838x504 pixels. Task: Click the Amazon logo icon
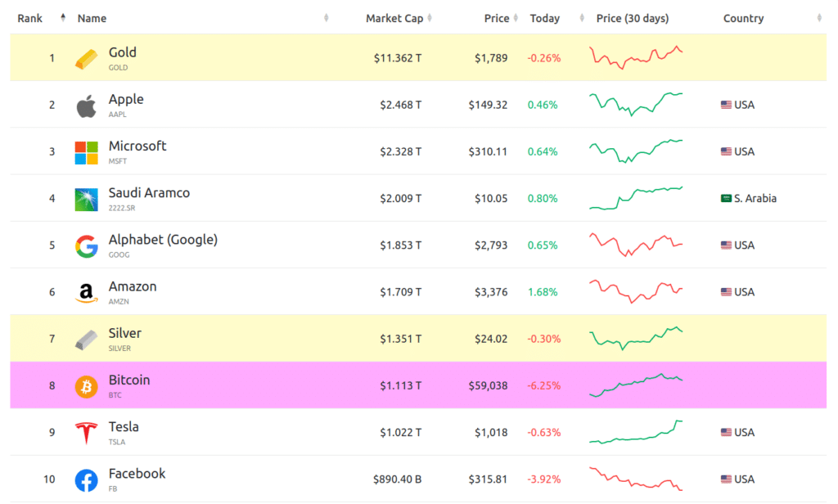pyautogui.click(x=86, y=292)
